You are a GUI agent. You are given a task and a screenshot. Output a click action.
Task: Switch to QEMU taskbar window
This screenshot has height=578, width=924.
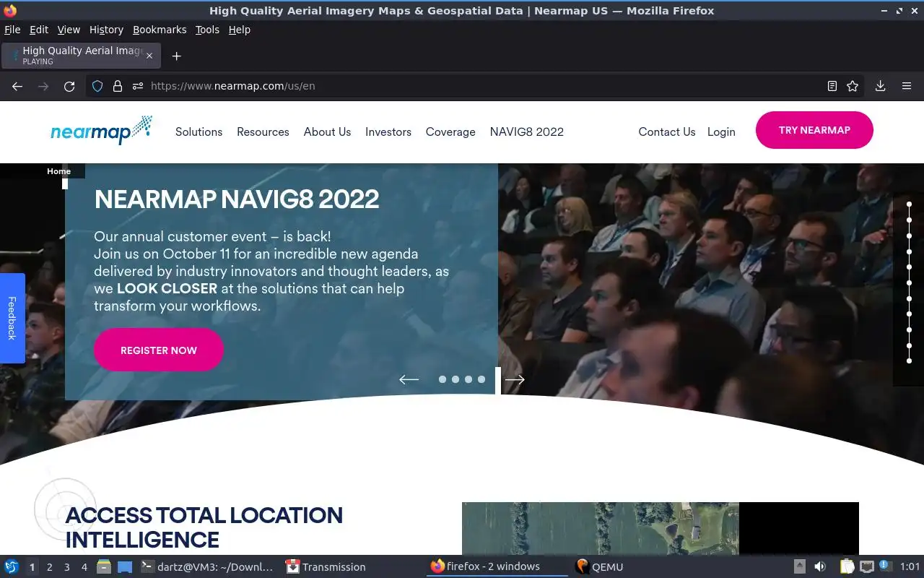pyautogui.click(x=599, y=567)
